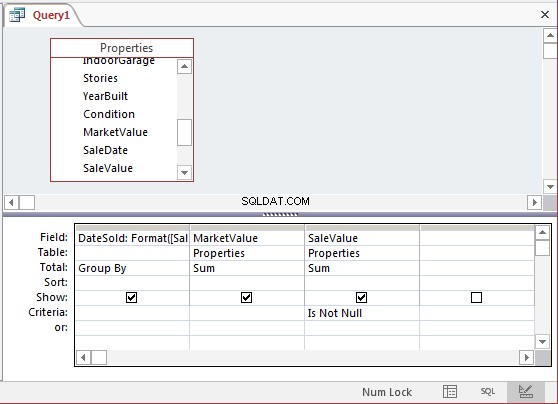This screenshot has height=404, width=558.
Task: Click the Properties field list scrollbar thumb
Action: pos(184,132)
